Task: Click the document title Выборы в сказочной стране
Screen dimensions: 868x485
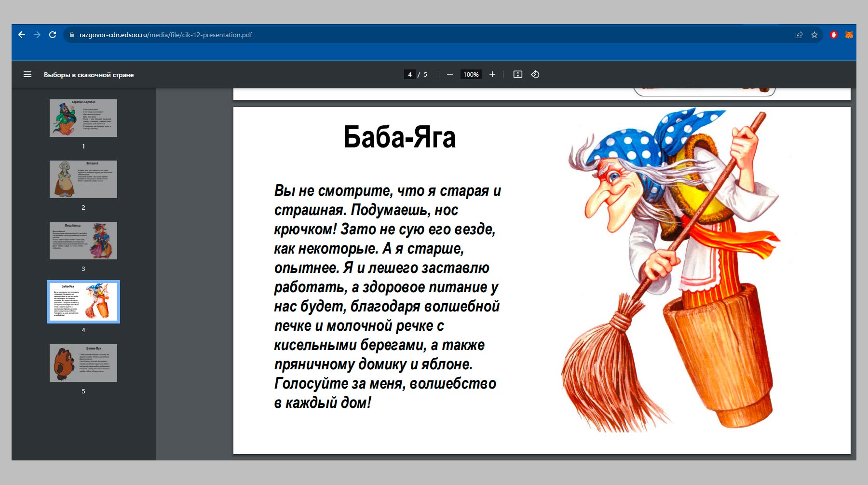Action: coord(89,75)
